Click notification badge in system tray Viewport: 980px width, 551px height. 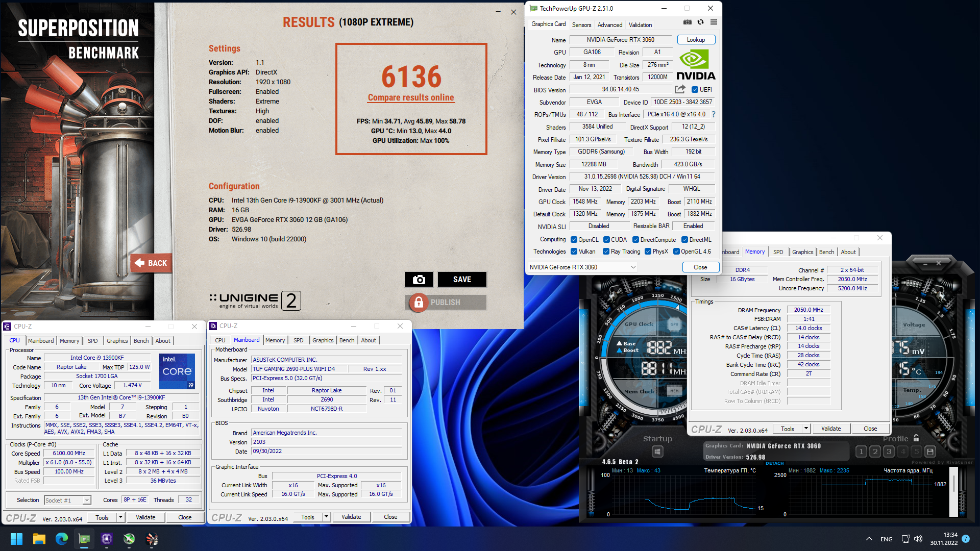tap(966, 539)
